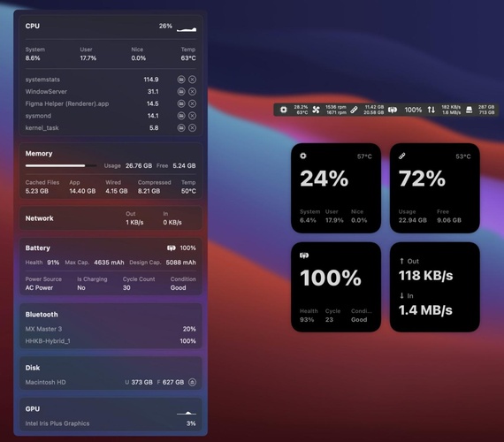504x442 pixels.
Task: Click the 114.9 CPU value for systemstats
Action: (151, 80)
